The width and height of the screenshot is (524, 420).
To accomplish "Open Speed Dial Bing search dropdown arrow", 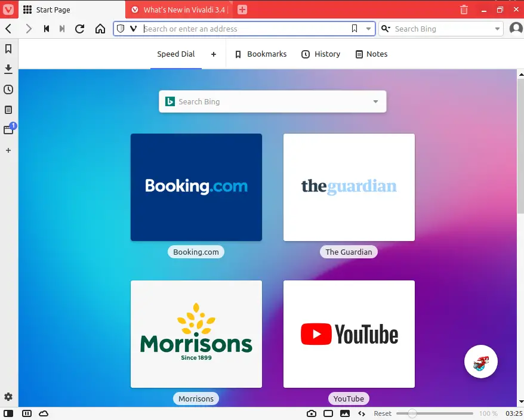I will [375, 101].
